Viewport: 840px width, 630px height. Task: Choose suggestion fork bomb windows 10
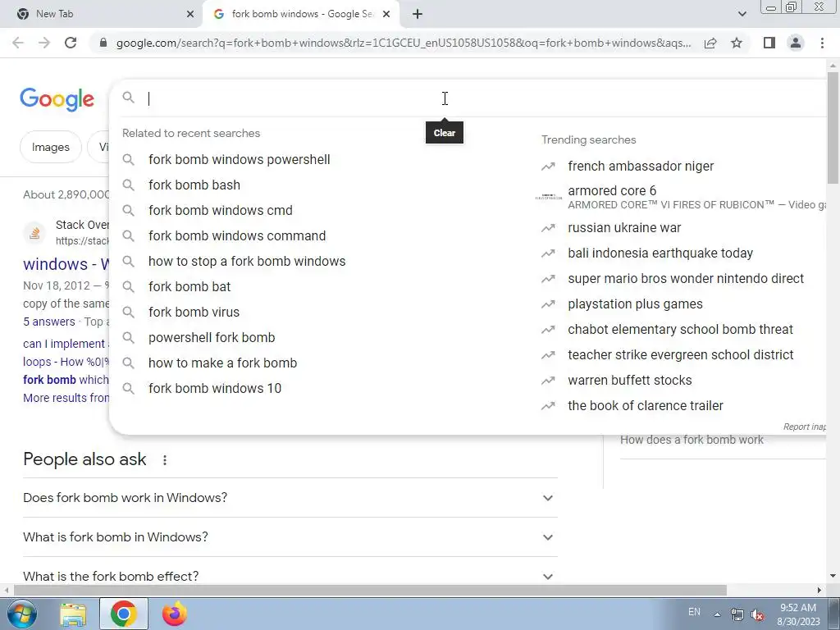point(214,388)
